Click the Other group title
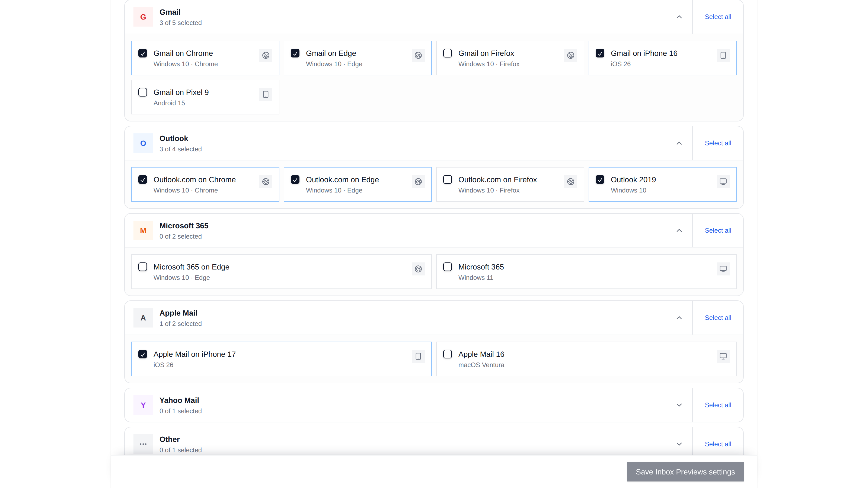The height and width of the screenshot is (488, 868). (170, 439)
